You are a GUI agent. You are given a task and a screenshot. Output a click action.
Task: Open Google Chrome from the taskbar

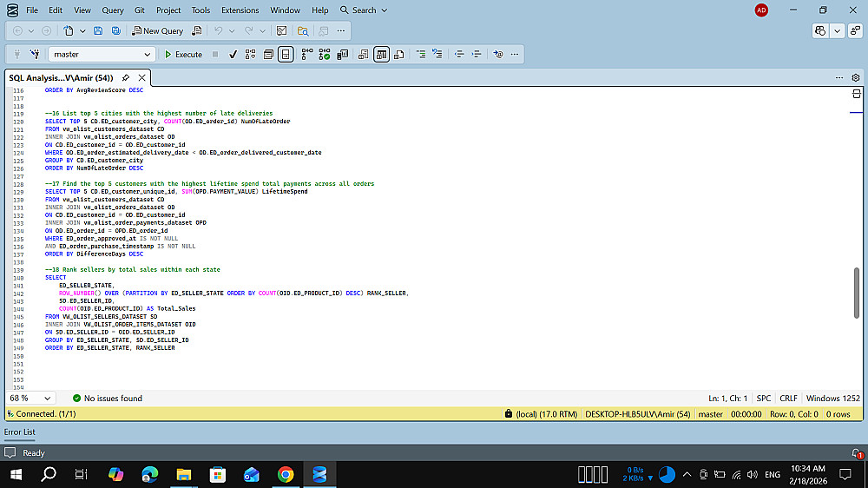click(x=286, y=475)
